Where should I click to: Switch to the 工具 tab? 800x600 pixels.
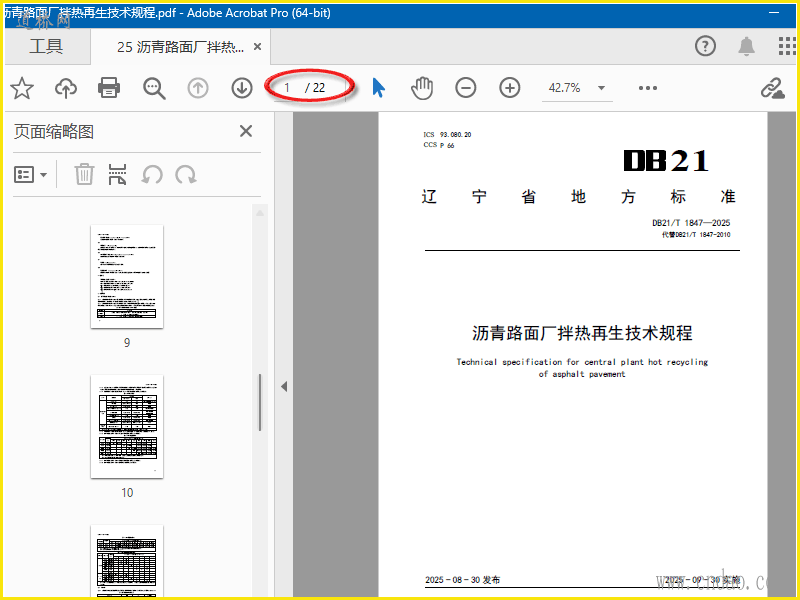click(46, 46)
